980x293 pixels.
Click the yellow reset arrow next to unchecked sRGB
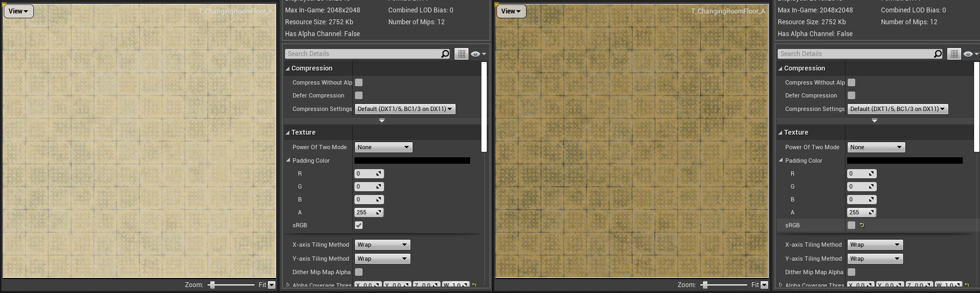(862, 225)
